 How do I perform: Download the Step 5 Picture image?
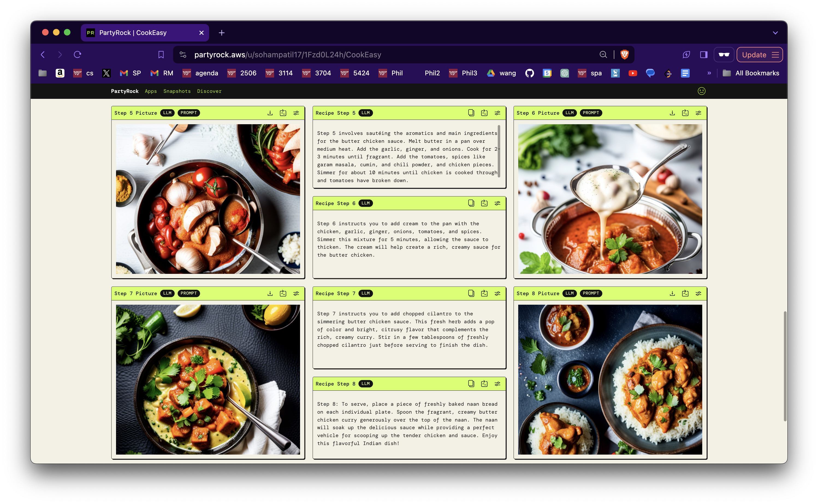[x=270, y=113]
